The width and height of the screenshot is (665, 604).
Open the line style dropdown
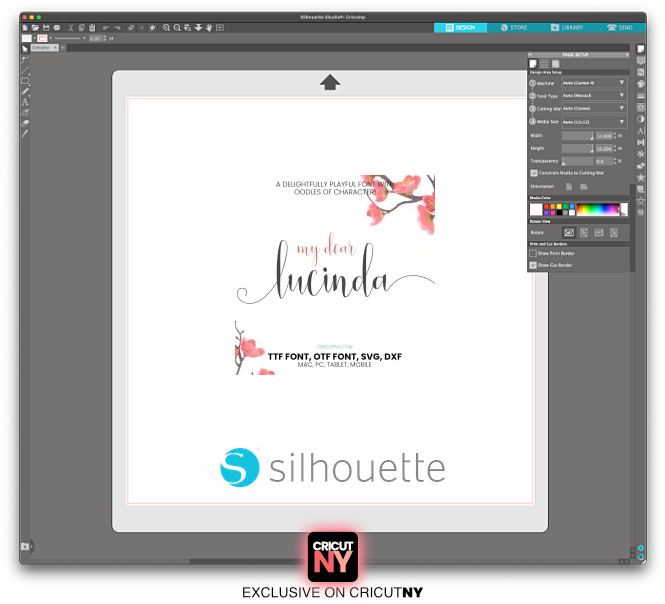pyautogui.click(x=70, y=38)
